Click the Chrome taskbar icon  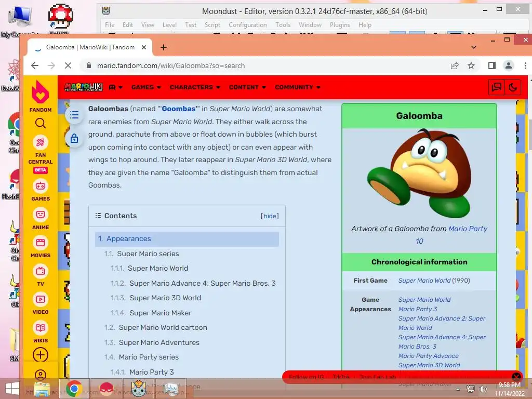pyautogui.click(x=74, y=389)
